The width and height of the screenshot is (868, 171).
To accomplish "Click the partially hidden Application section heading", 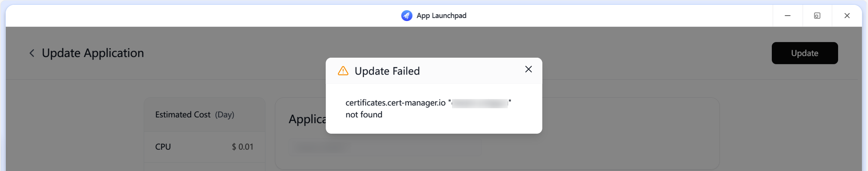I will (x=307, y=119).
